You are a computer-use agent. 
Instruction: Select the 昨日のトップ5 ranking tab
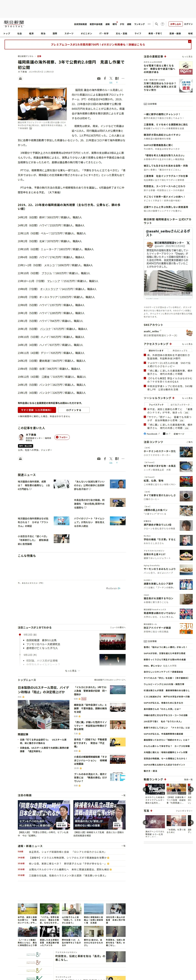(x=180, y=350)
